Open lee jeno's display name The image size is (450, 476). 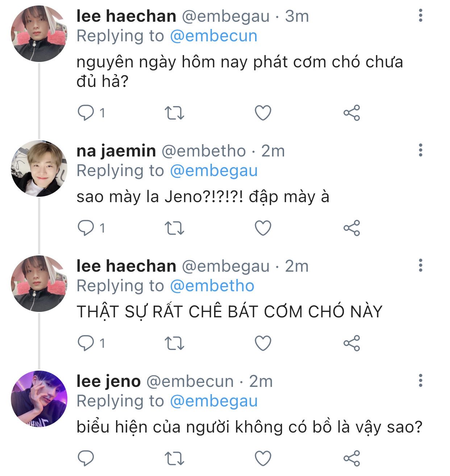(108, 381)
